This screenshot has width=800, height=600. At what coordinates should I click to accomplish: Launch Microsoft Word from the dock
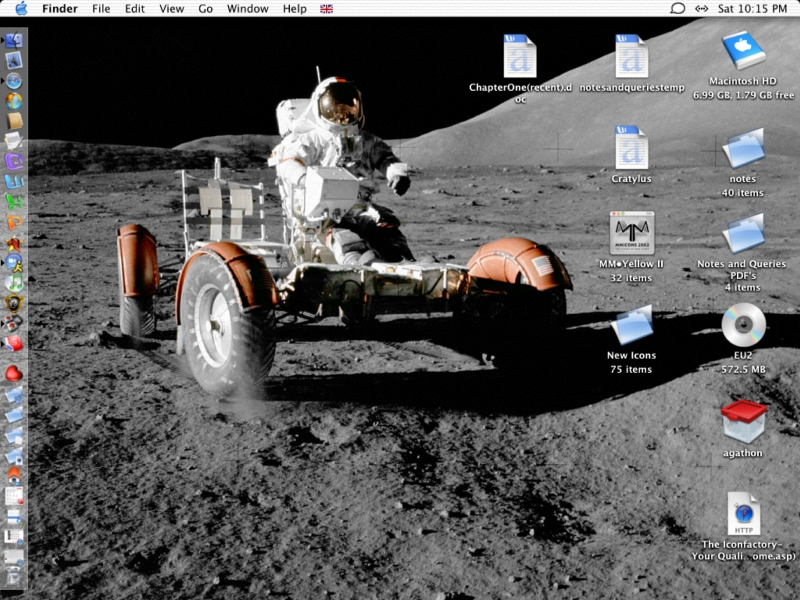(14, 180)
